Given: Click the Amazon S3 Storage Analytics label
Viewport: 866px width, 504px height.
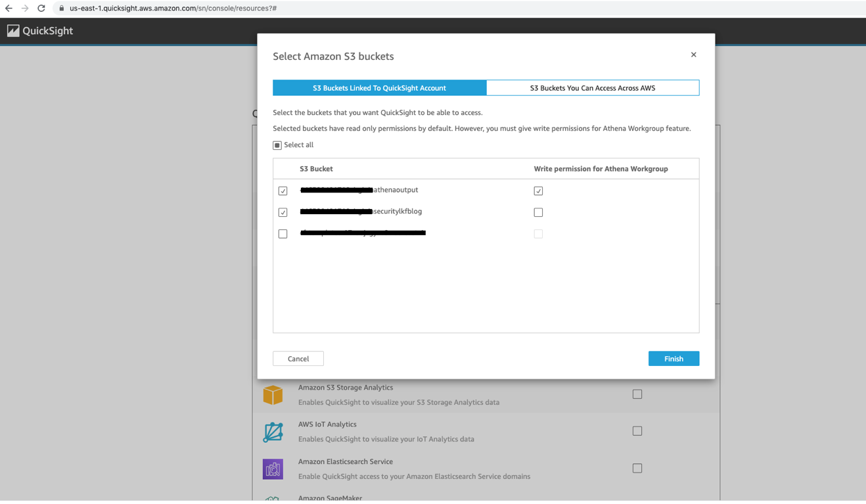Looking at the screenshot, I should [x=346, y=388].
